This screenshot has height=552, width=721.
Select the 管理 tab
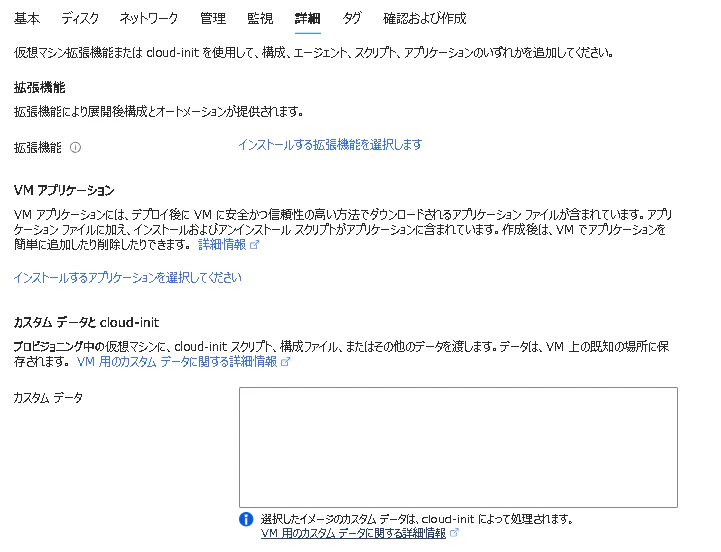(213, 18)
